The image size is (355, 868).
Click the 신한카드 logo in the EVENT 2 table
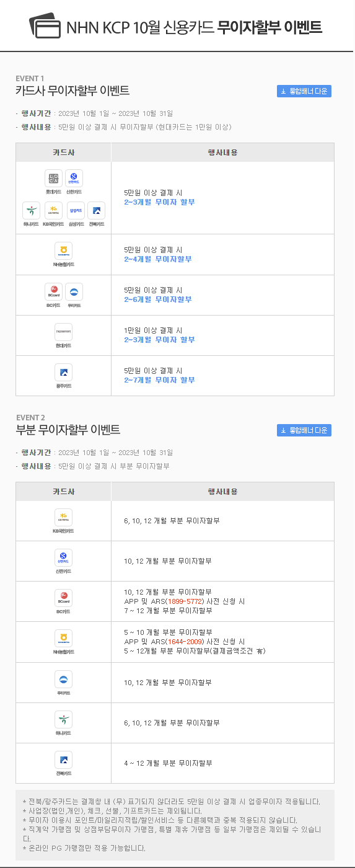[63, 558]
